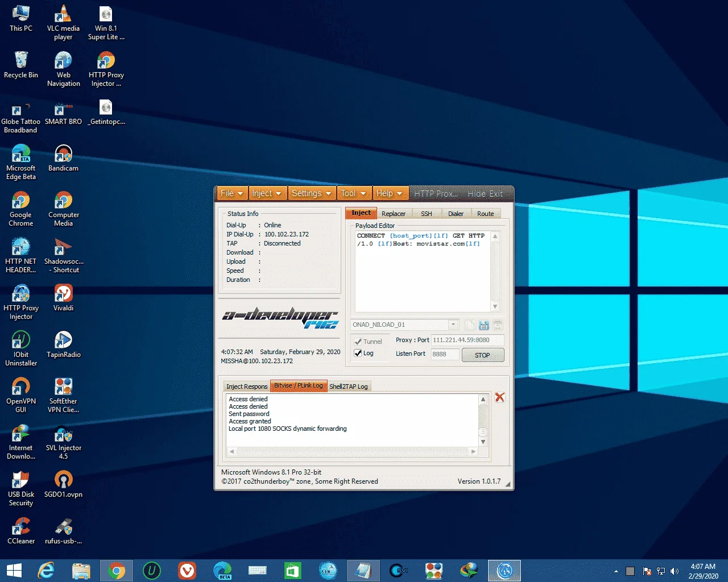Click inside the Payload Editor text area

423,272
